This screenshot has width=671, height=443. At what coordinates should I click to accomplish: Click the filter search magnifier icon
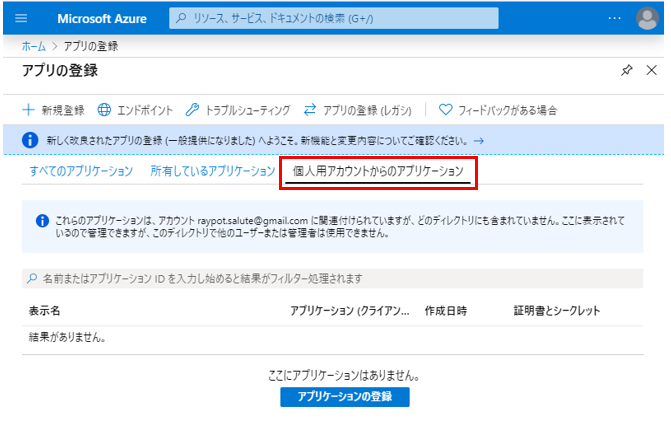tap(32, 279)
